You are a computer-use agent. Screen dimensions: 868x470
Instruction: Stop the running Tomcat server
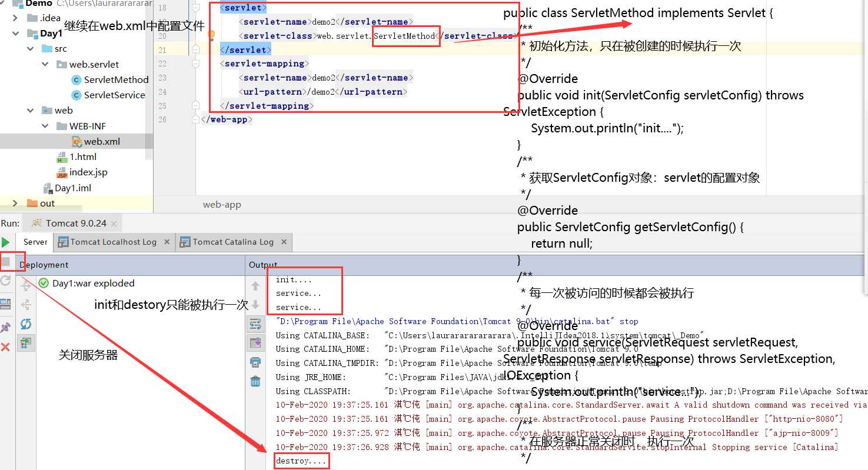pyautogui.click(x=6, y=261)
